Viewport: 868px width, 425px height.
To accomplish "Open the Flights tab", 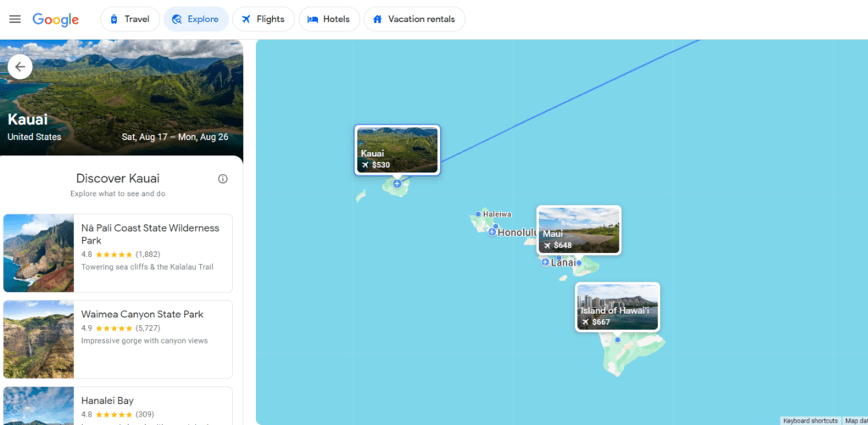I will [264, 20].
